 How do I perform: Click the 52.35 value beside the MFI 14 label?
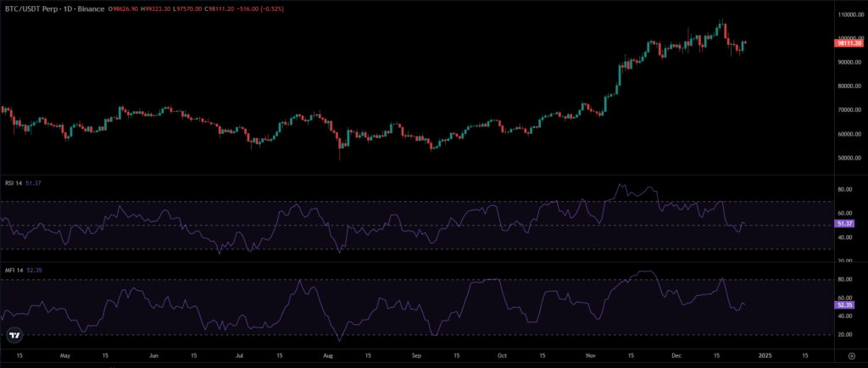click(x=32, y=270)
